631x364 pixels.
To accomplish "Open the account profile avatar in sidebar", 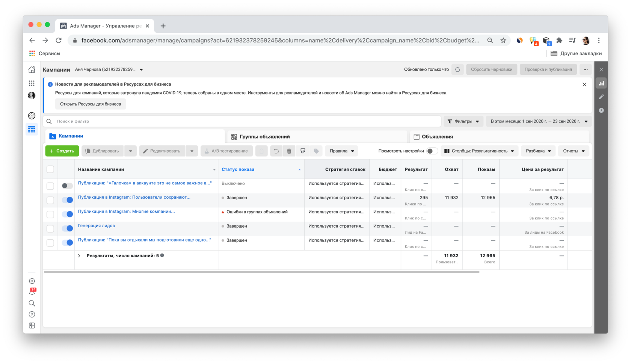I will pyautogui.click(x=32, y=95).
